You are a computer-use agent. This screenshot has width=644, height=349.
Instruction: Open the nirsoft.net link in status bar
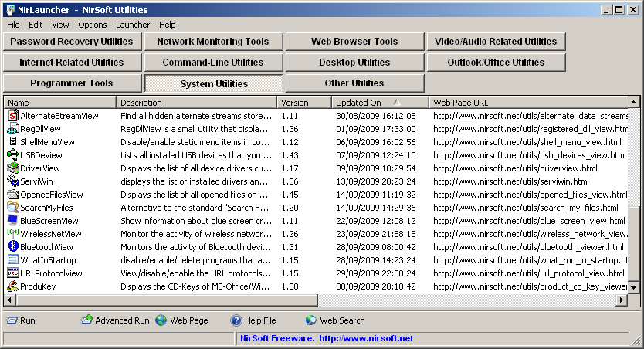tap(366, 338)
